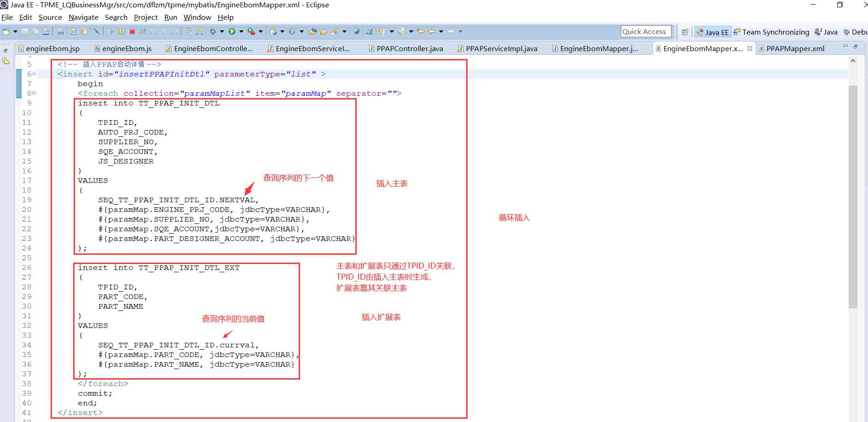Open the Project menu
The height and width of the screenshot is (422, 868).
(145, 17)
